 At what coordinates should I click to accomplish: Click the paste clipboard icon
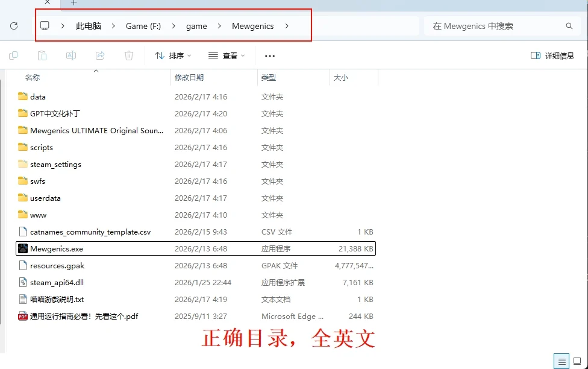(42, 55)
